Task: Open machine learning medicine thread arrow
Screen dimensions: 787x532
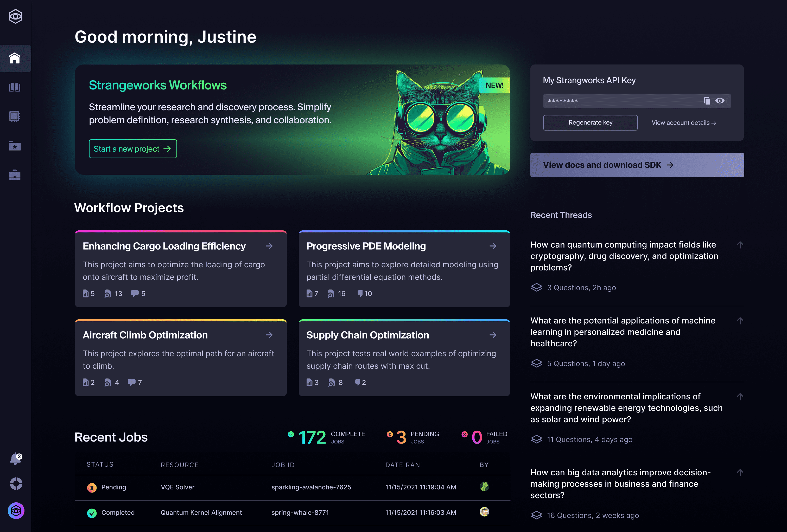Action: [740, 321]
